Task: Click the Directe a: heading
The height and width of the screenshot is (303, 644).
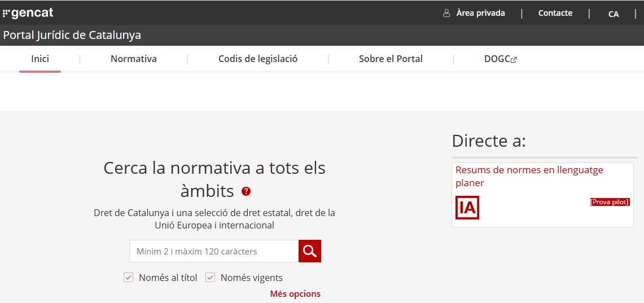Action: click(489, 141)
